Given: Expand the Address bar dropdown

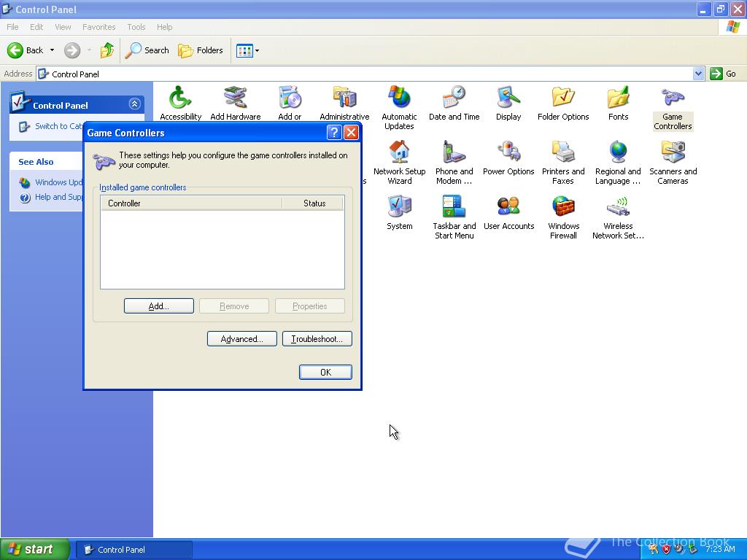Looking at the screenshot, I should (x=698, y=74).
